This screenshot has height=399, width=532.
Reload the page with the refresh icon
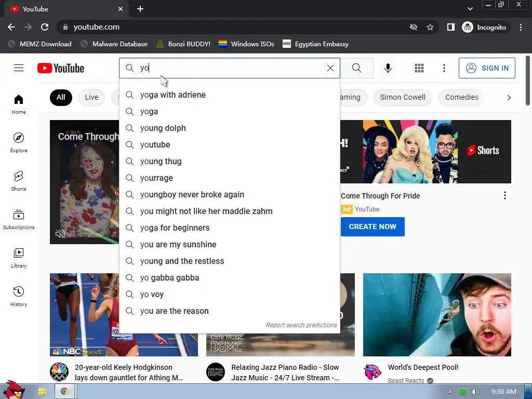45,27
